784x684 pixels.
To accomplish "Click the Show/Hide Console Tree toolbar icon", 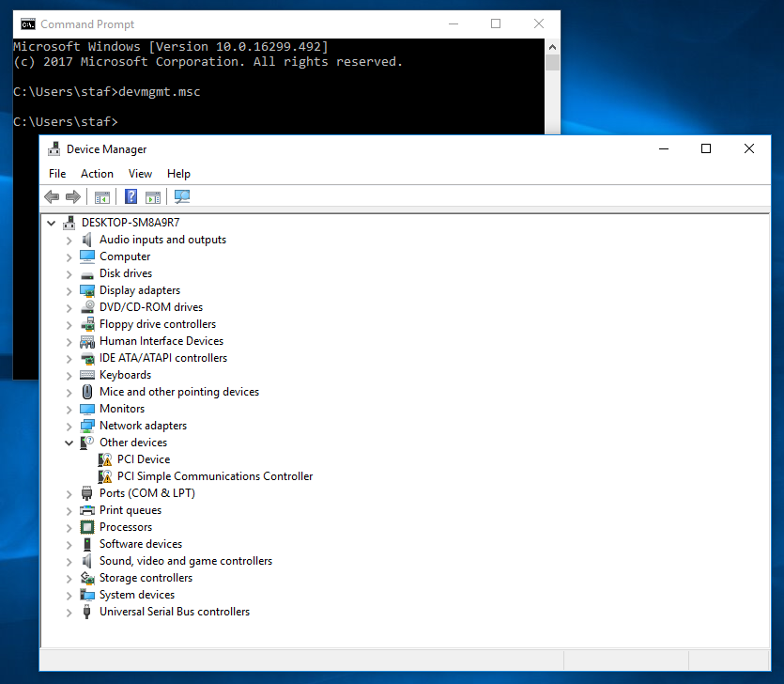I will click(x=102, y=196).
